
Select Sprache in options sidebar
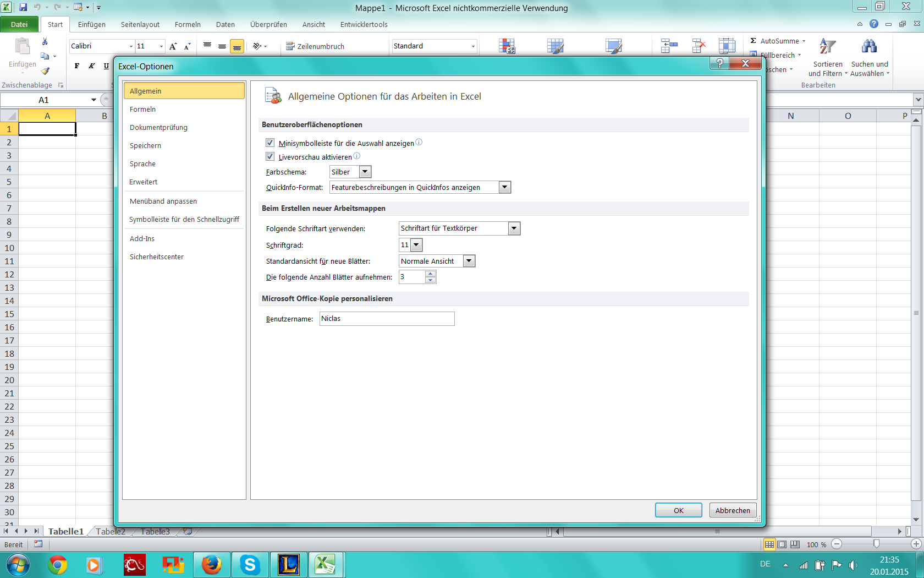(x=184, y=163)
